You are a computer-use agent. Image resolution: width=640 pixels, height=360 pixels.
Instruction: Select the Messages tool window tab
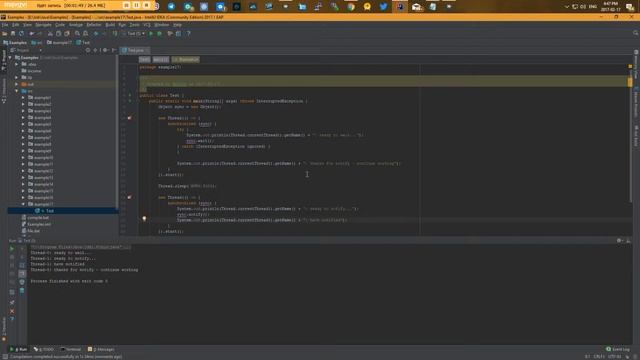pos(101,349)
